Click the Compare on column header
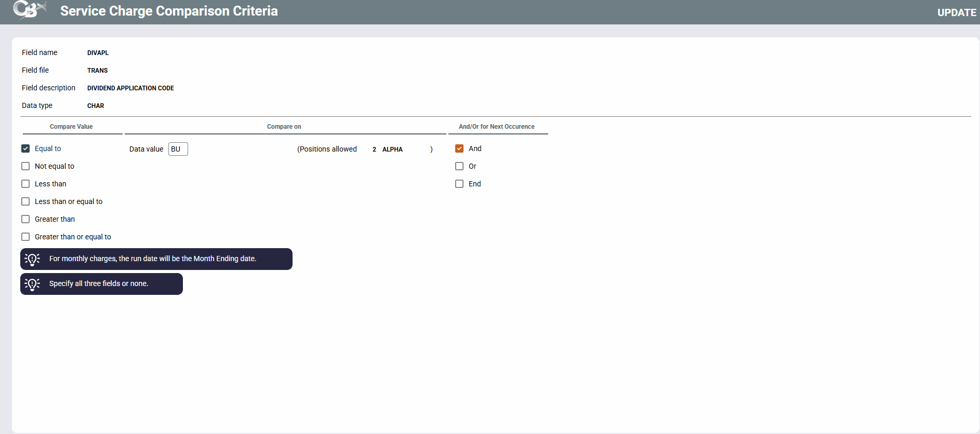 pyautogui.click(x=284, y=127)
